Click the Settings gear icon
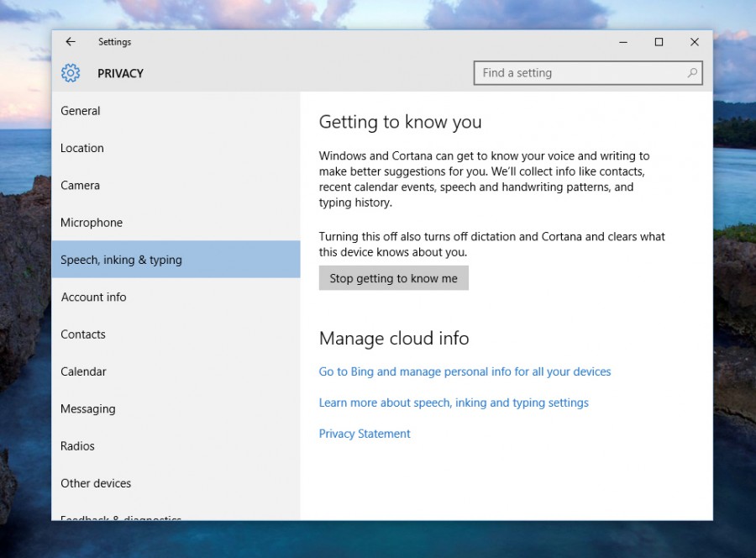 pyautogui.click(x=71, y=73)
